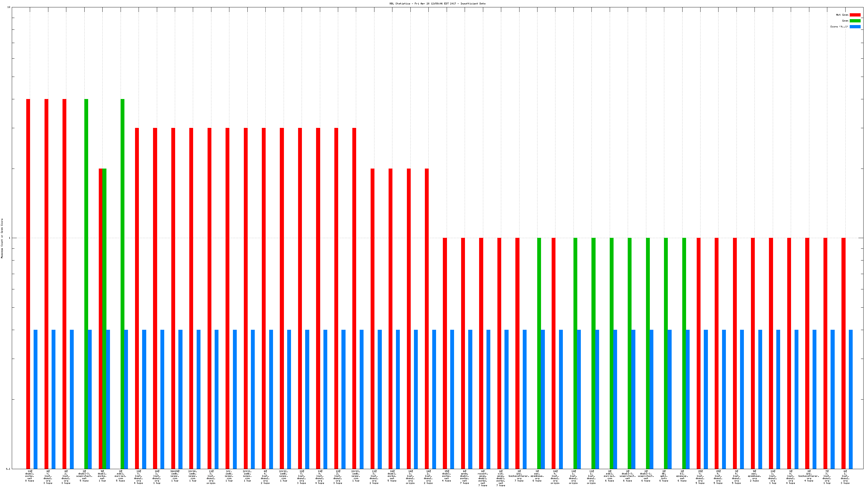Click the RBL Statistics chart title
The image size is (868, 488).
[x=437, y=4]
